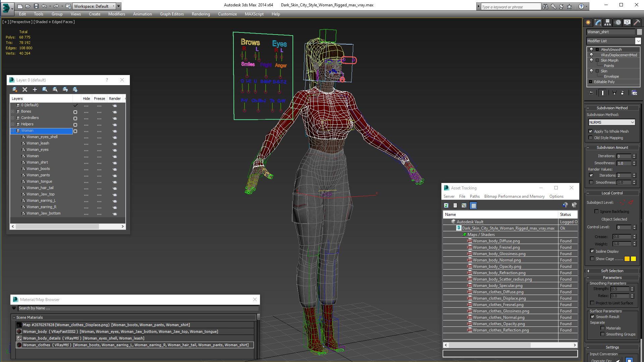Click the Freeze column header in Layers

coord(99,99)
